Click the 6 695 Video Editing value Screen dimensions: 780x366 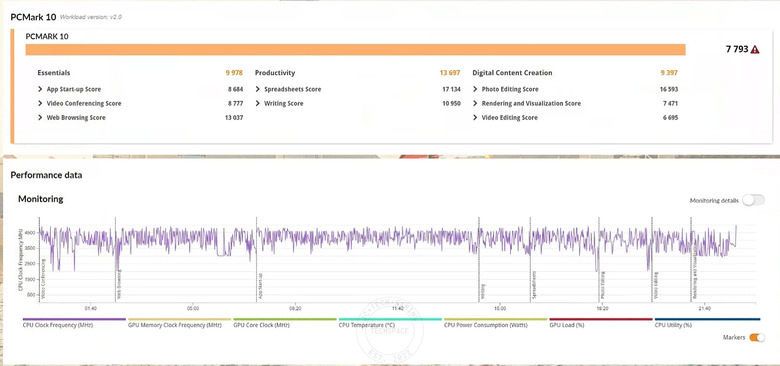(670, 118)
